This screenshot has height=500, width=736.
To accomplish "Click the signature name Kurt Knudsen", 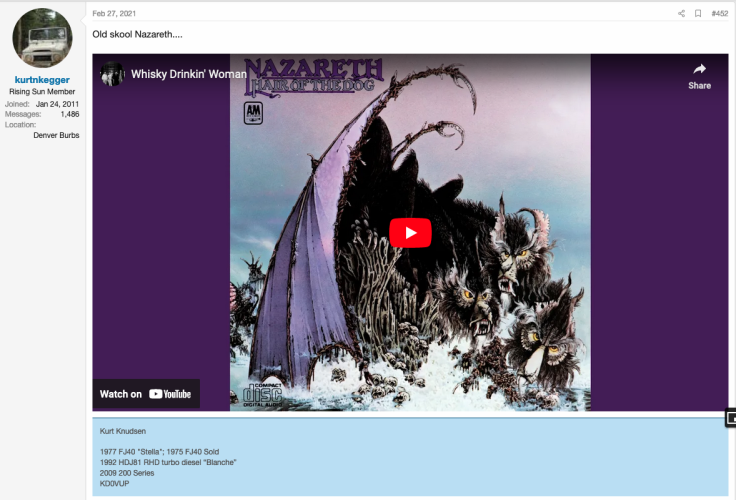I will [x=123, y=431].
